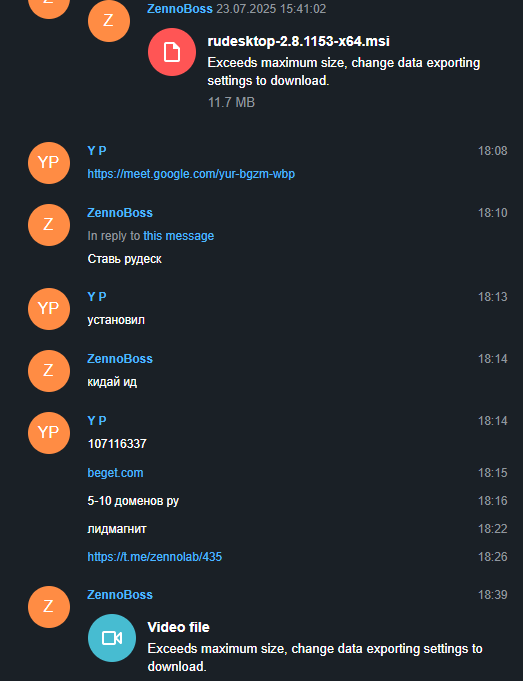Click ZennoBoss avatar beside 'кидай ид' message
This screenshot has width=523, height=681.
click(49, 371)
